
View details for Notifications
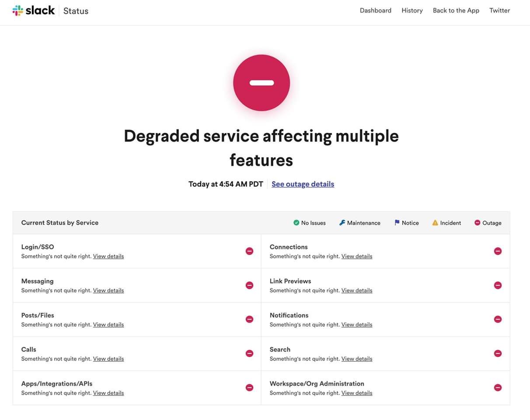[x=357, y=325]
